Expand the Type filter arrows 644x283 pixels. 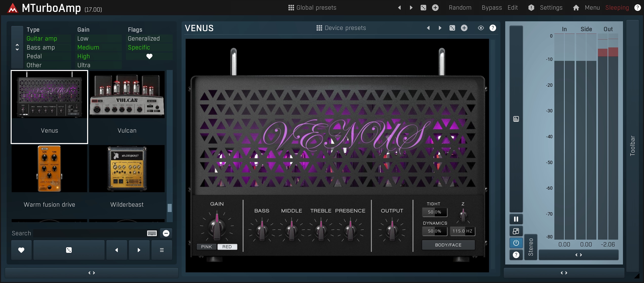pos(17,47)
